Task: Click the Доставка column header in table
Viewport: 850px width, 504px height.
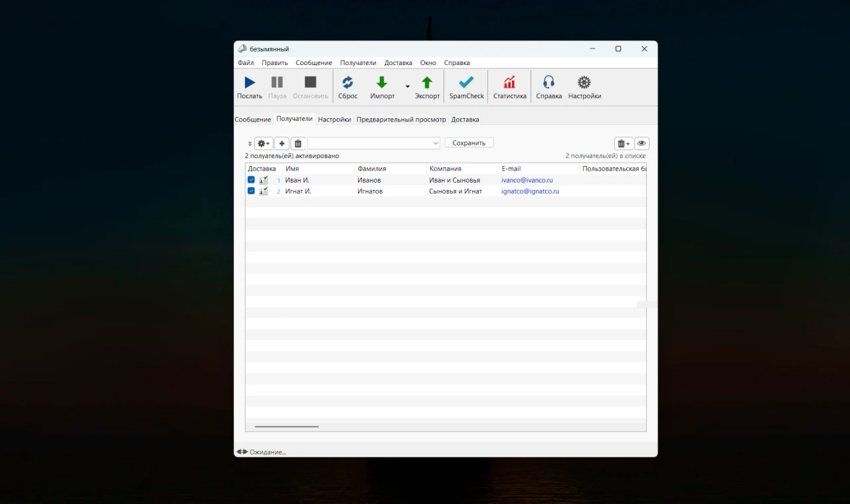Action: click(264, 169)
